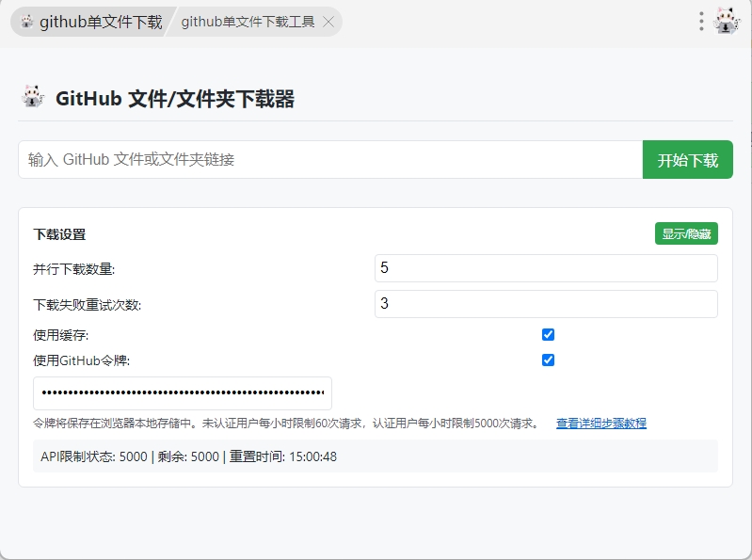This screenshot has width=752, height=560.
Task: Click the 下载失败重试次数 label
Action: (x=88, y=304)
